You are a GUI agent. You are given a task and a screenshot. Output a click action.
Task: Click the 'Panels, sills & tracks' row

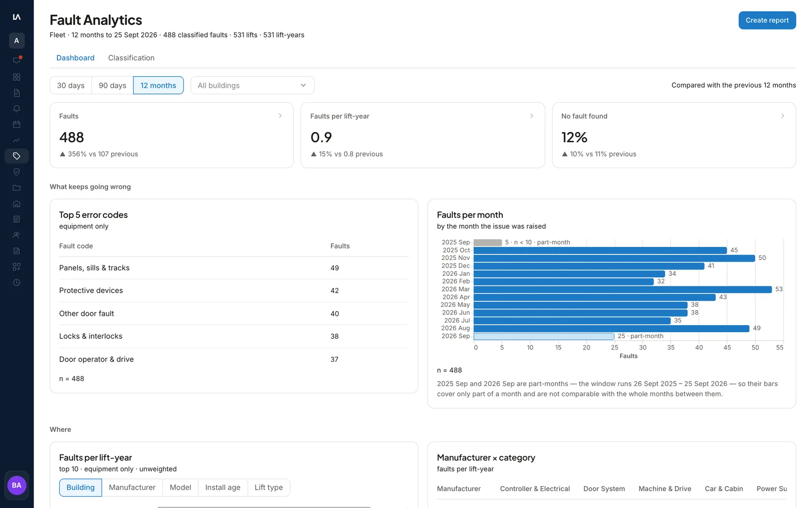[234, 268]
